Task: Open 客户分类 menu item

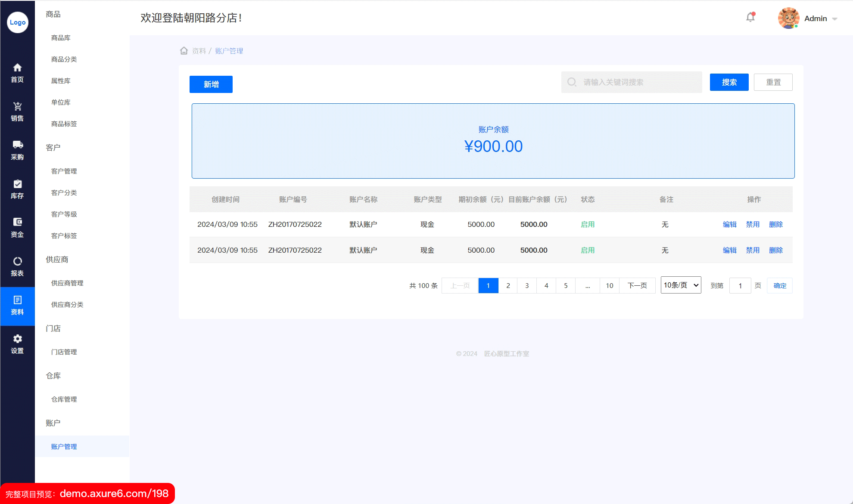Action: (64, 193)
